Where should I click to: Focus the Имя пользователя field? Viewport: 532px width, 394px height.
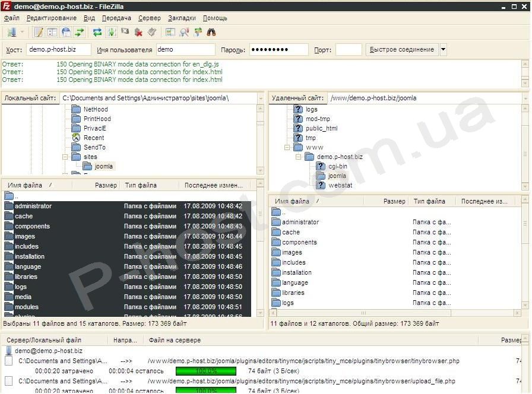point(186,49)
